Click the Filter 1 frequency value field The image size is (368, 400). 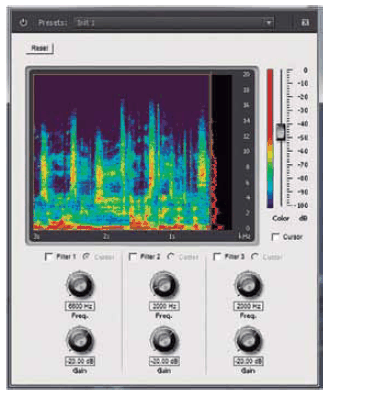80,306
